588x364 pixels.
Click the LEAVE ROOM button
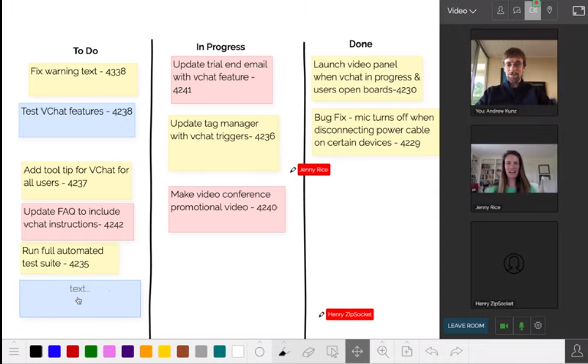tap(466, 326)
